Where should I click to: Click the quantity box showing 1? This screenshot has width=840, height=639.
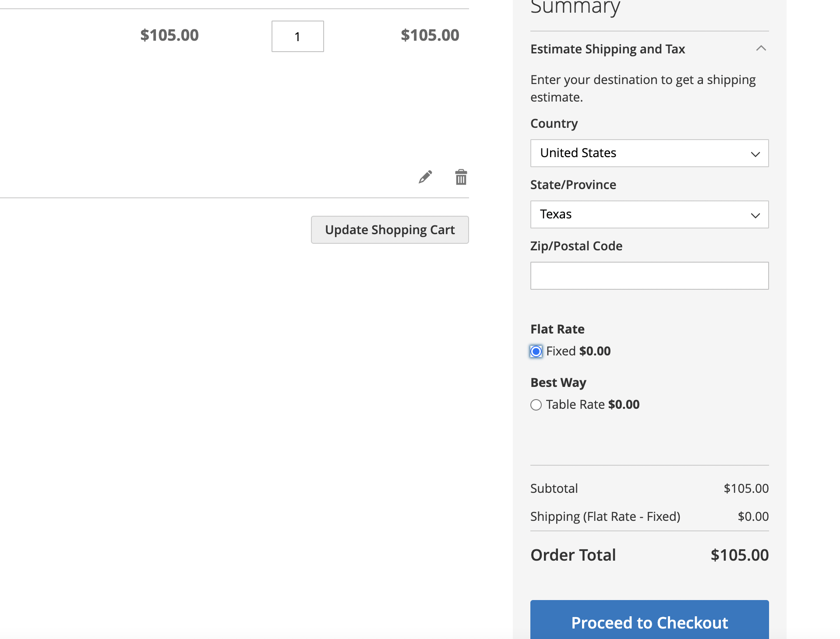coord(297,36)
